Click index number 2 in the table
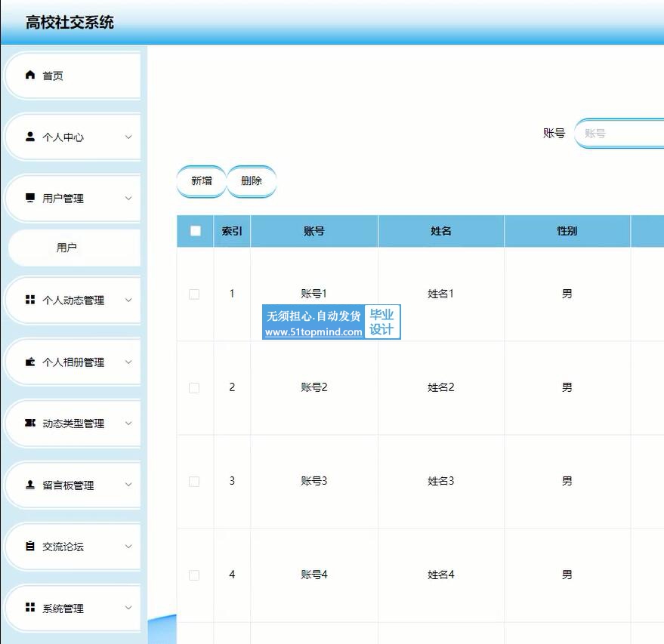 pyautogui.click(x=232, y=387)
